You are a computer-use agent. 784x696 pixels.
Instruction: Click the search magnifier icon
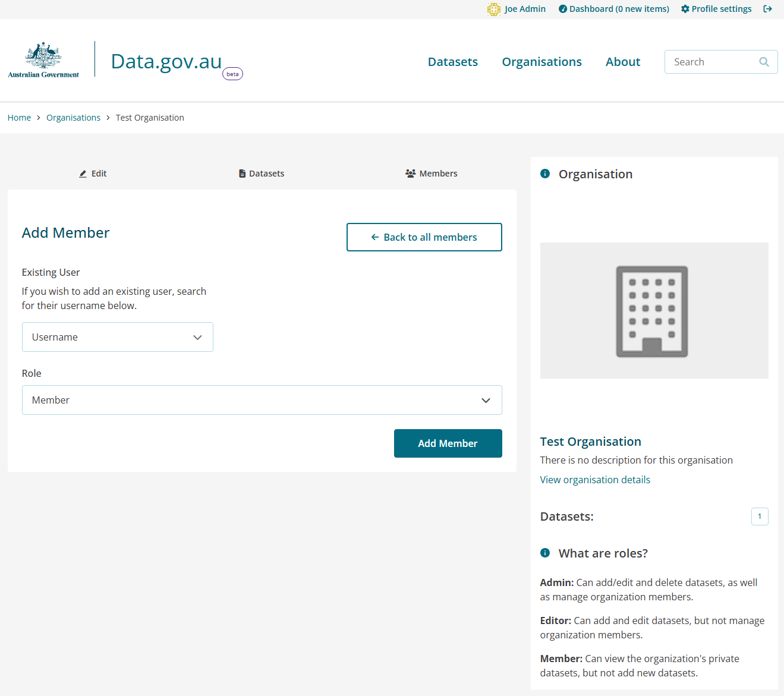pos(764,62)
